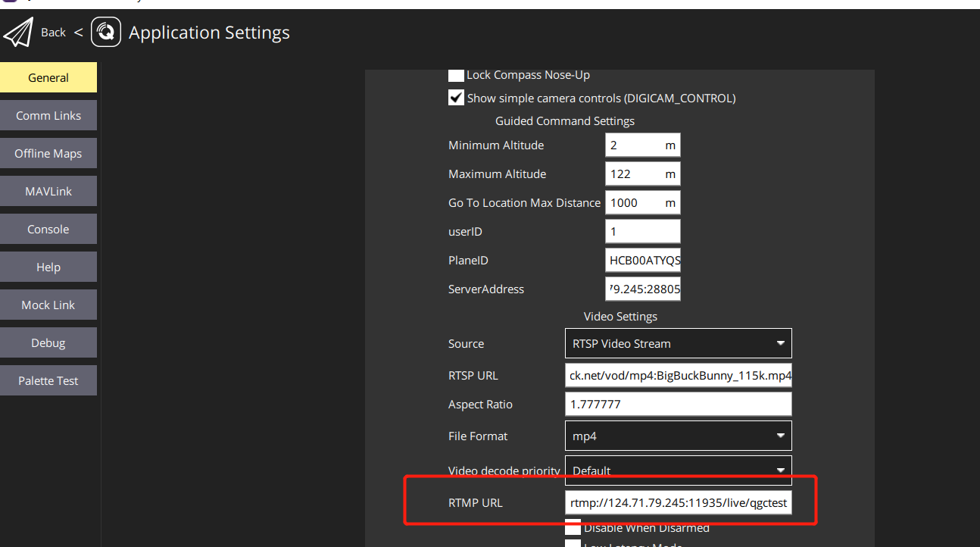
Task: Open the Video decode priority dropdown
Action: pyautogui.click(x=678, y=470)
